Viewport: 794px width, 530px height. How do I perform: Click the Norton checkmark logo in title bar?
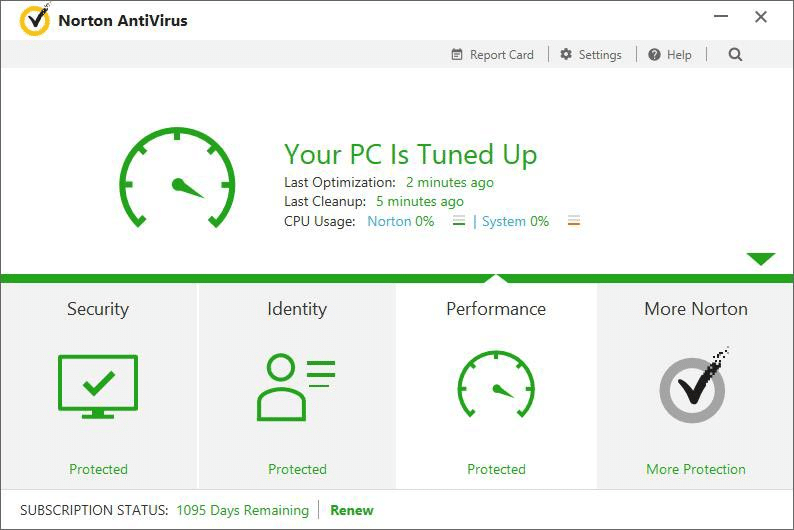click(34, 20)
